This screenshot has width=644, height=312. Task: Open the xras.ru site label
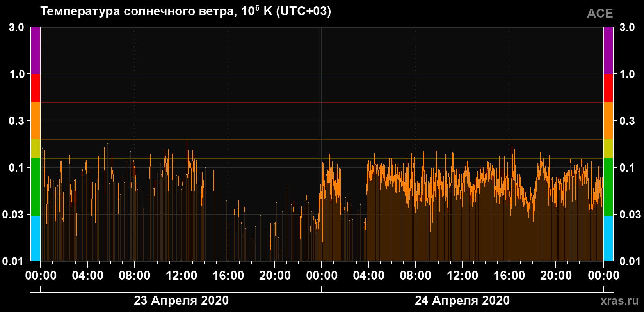coord(620,301)
